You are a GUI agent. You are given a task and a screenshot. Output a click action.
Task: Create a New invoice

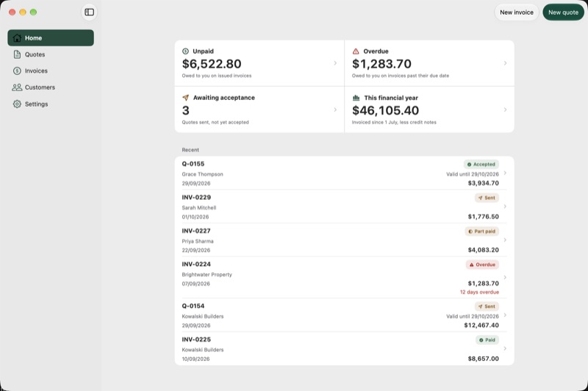517,12
